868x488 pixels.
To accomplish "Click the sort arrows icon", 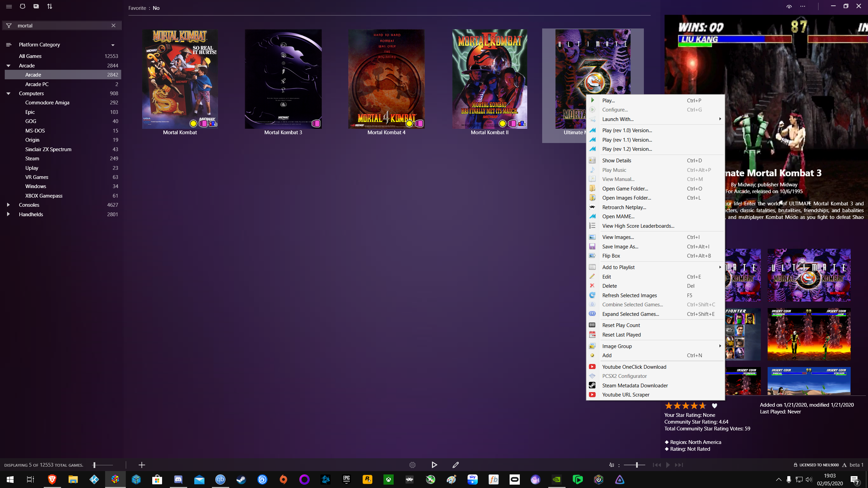I will click(50, 6).
